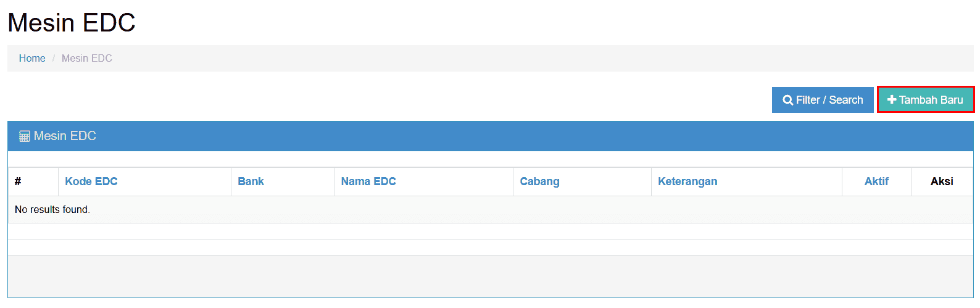
Task: Sort the table by Bank column
Action: (x=251, y=181)
